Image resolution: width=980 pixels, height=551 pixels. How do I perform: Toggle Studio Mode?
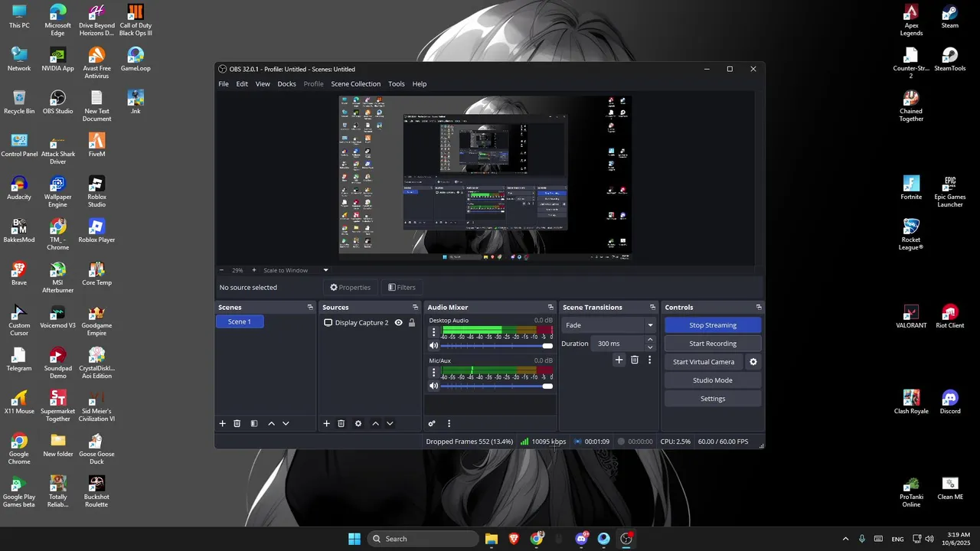(713, 380)
